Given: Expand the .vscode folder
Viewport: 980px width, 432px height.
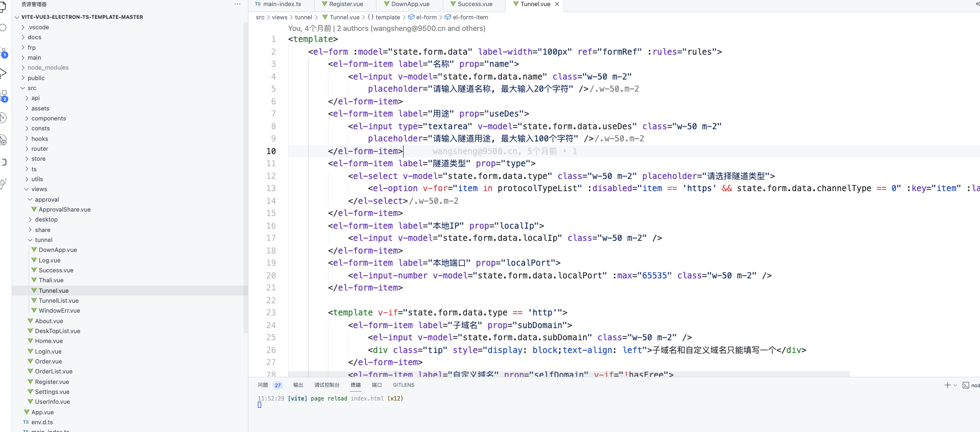Looking at the screenshot, I should point(130,27).
